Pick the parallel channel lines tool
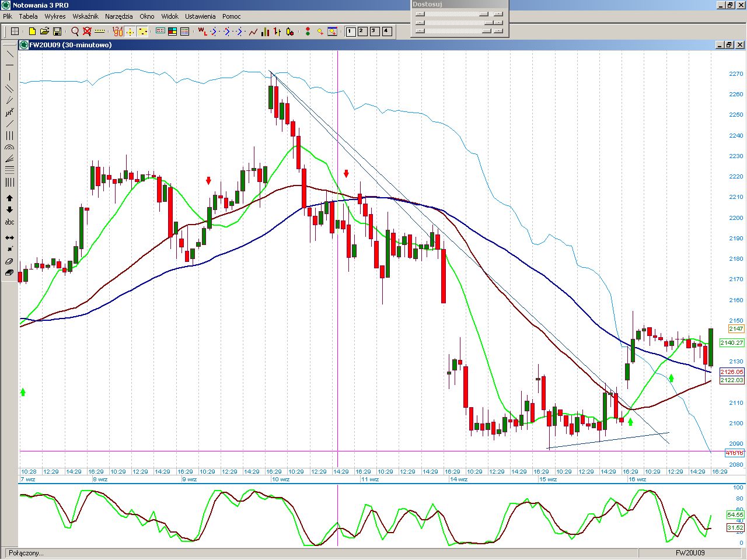The height and width of the screenshot is (560, 747). (x=9, y=89)
